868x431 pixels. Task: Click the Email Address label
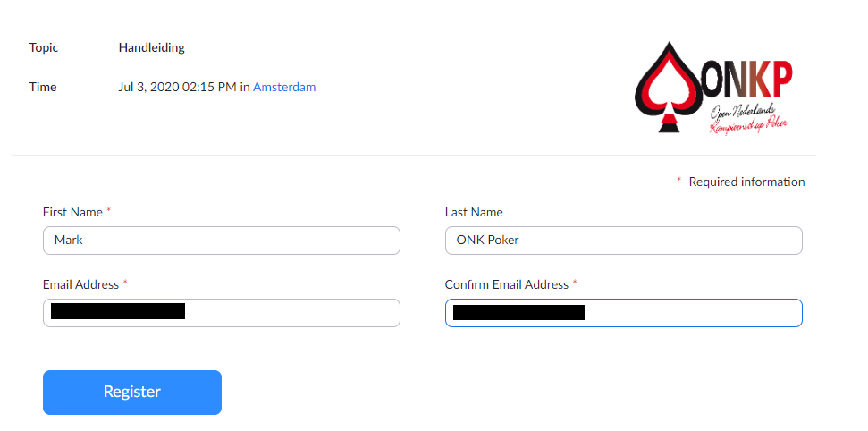[x=80, y=284]
